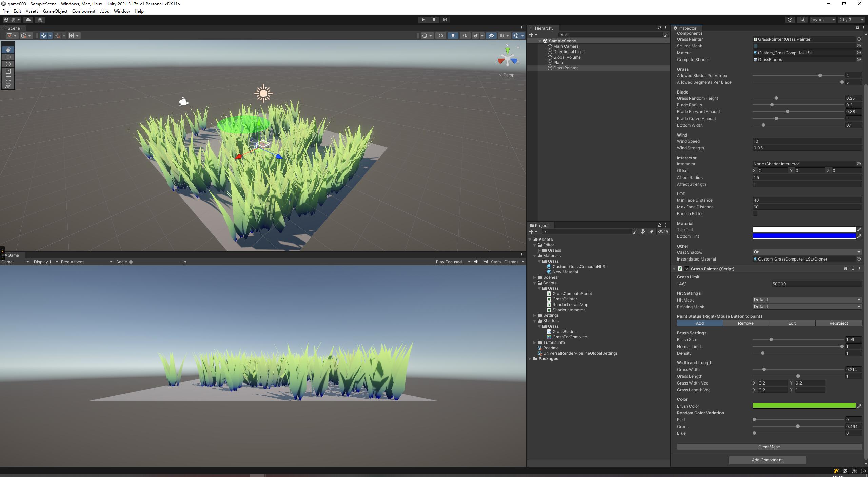This screenshot has width=868, height=477.
Task: Click the Step frame button
Action: coord(445,20)
